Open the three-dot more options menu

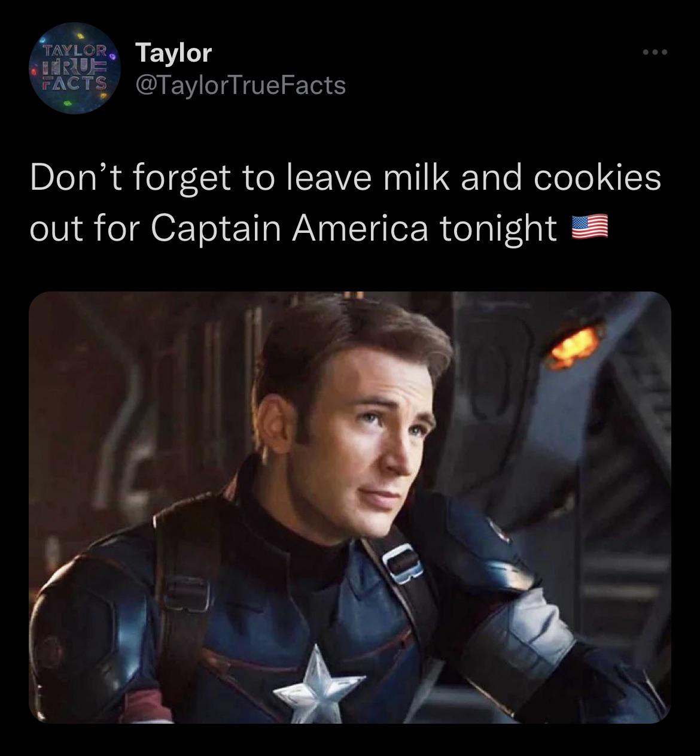(655, 53)
